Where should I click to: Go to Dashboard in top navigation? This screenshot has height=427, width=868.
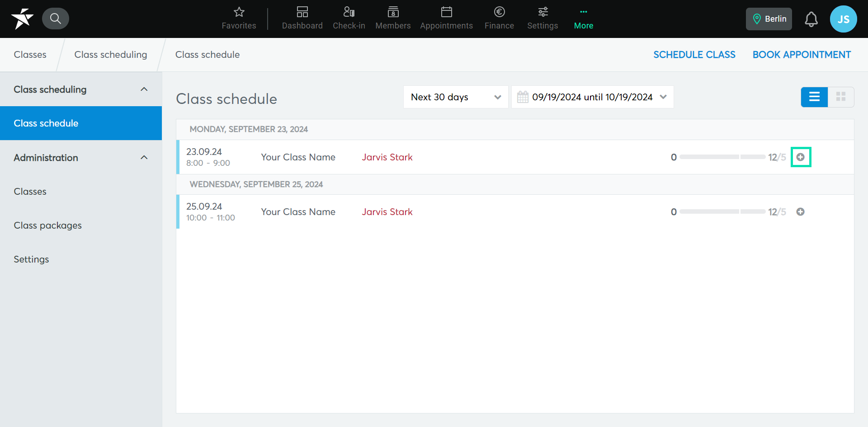tap(302, 19)
